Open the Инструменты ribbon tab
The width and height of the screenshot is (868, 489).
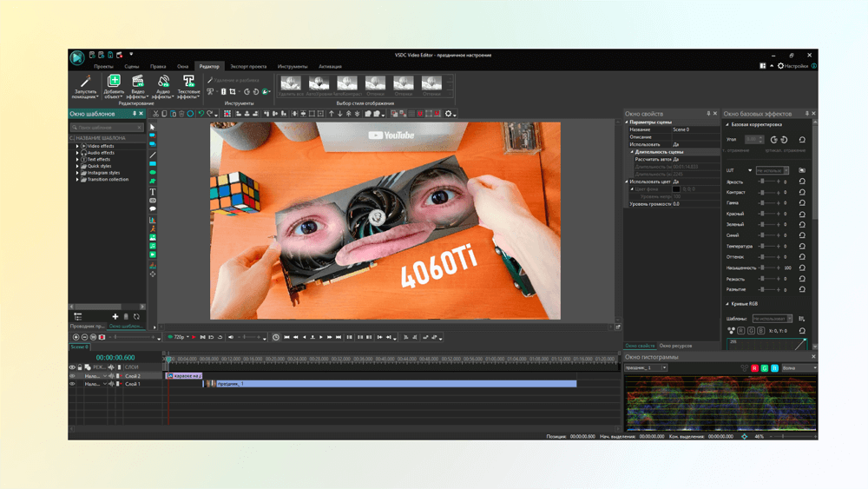pyautogui.click(x=293, y=67)
